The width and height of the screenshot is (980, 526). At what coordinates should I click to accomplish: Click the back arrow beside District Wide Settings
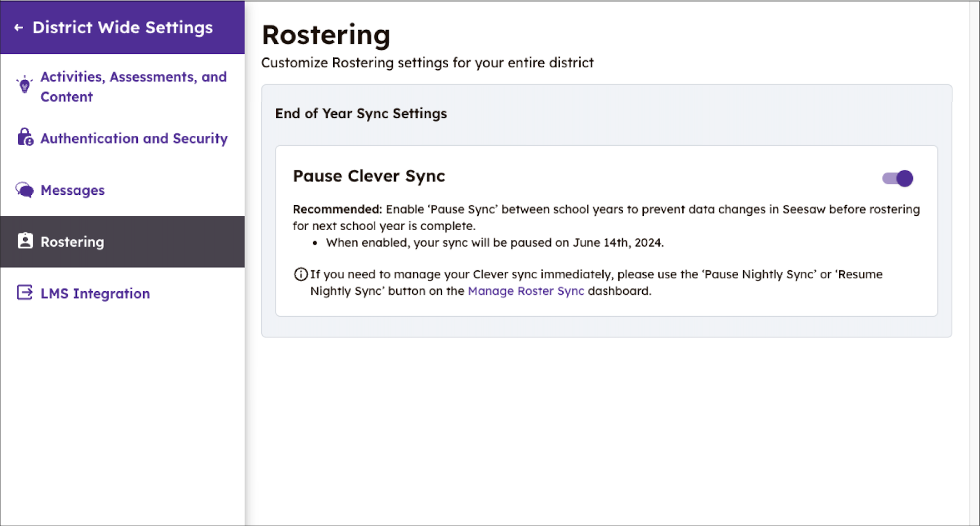tap(19, 28)
